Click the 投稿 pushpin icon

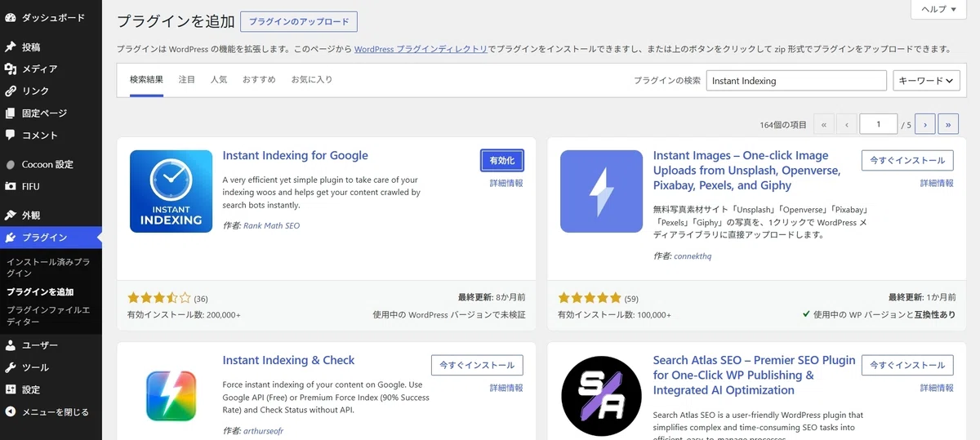click(11, 47)
